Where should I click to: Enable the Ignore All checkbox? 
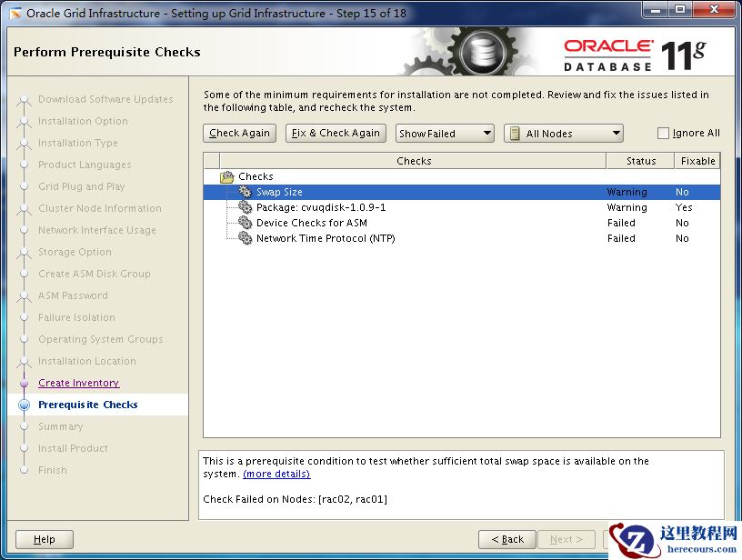coord(663,134)
